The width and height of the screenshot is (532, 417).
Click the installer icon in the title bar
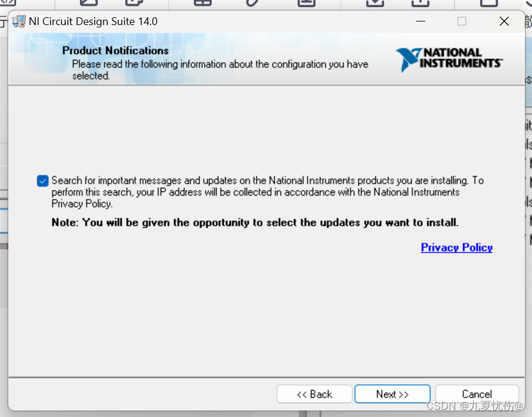coord(18,21)
